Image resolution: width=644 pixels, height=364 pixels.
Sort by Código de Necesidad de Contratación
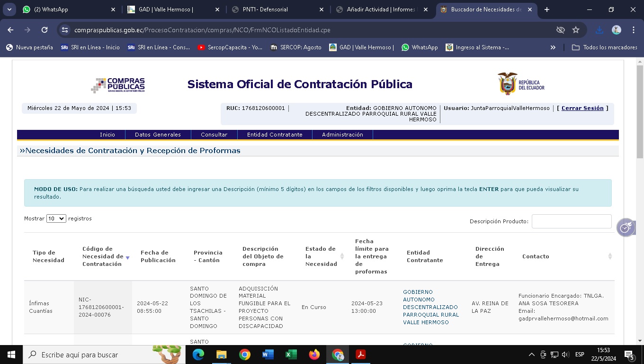click(102, 256)
